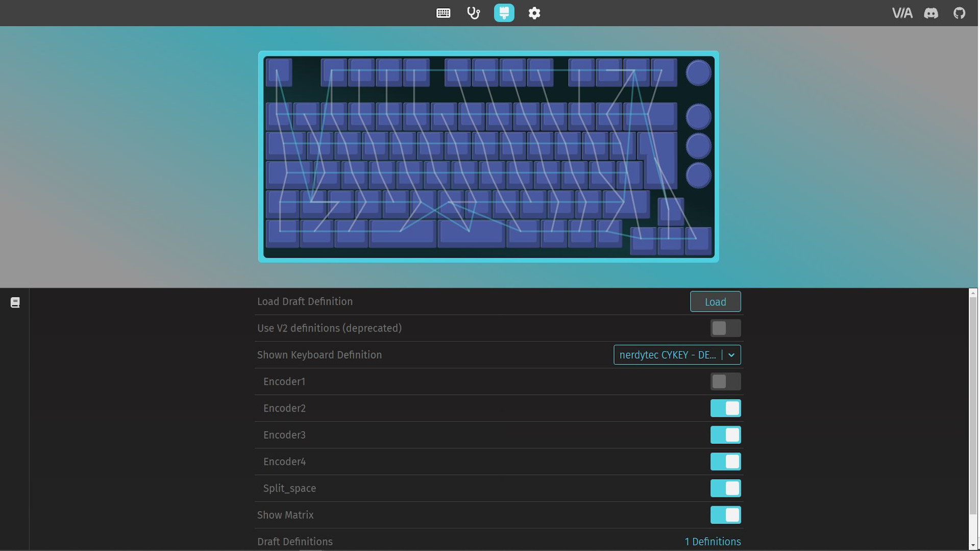Enable the Encoder1 toggle
The width and height of the screenshot is (980, 551).
725,382
